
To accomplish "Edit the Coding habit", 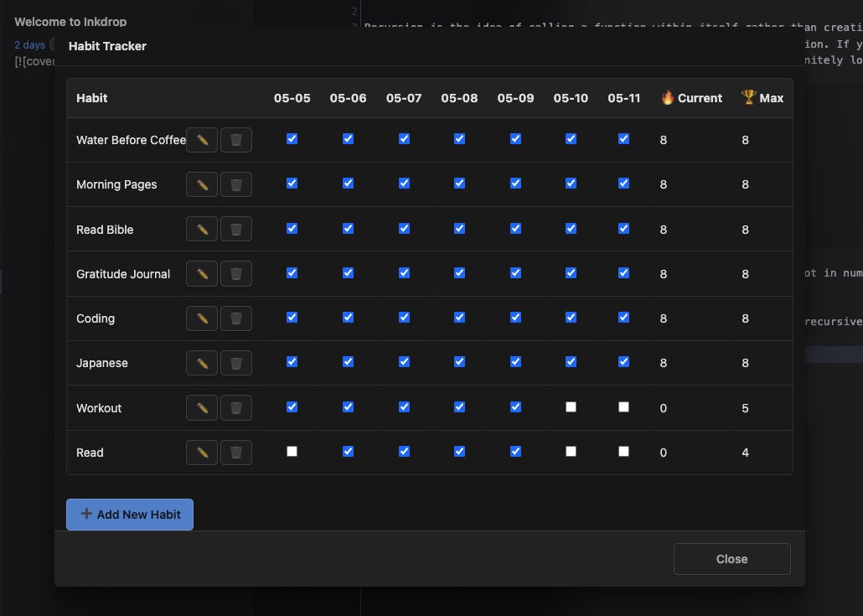I will coord(202,318).
